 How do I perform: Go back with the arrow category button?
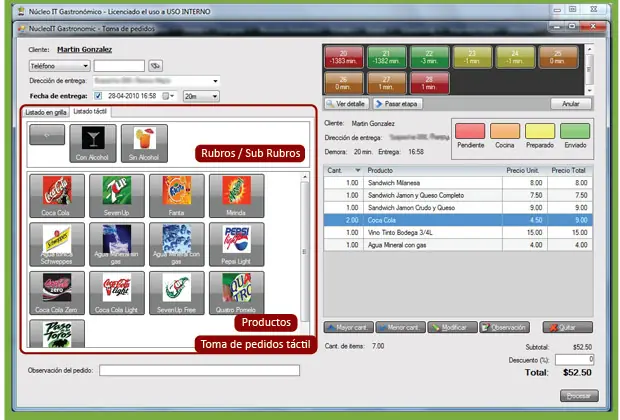(47, 134)
